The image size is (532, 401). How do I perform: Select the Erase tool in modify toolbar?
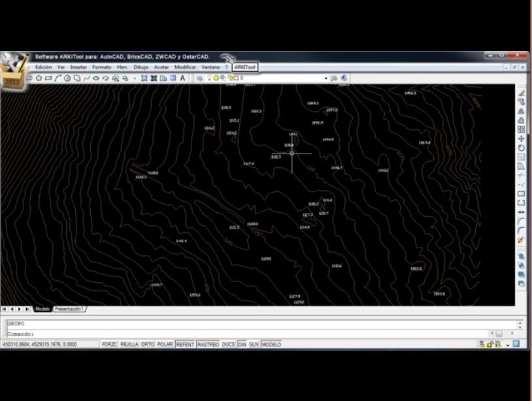tap(521, 93)
